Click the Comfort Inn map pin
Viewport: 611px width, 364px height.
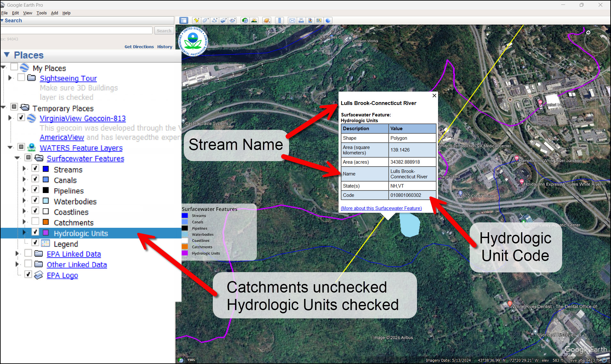540,103
